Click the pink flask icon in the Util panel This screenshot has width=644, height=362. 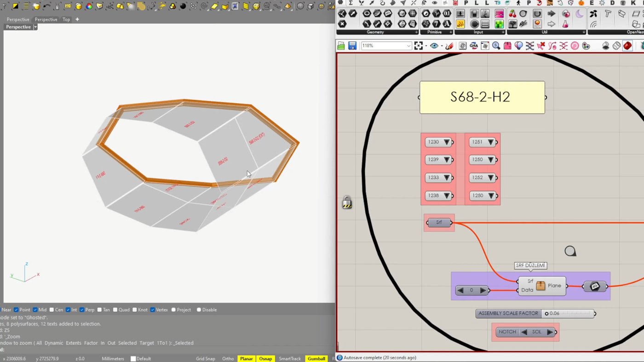click(566, 24)
